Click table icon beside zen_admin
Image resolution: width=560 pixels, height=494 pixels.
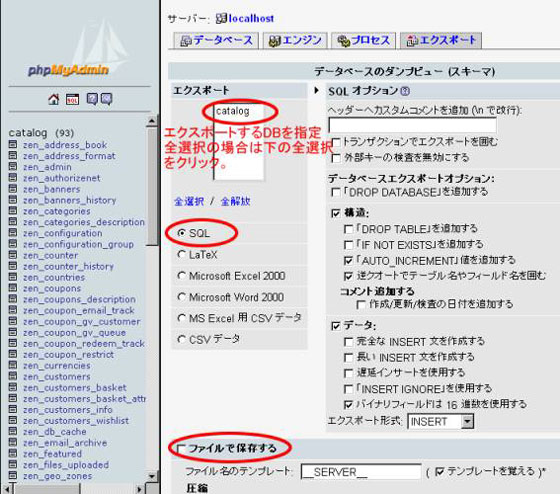(13, 166)
